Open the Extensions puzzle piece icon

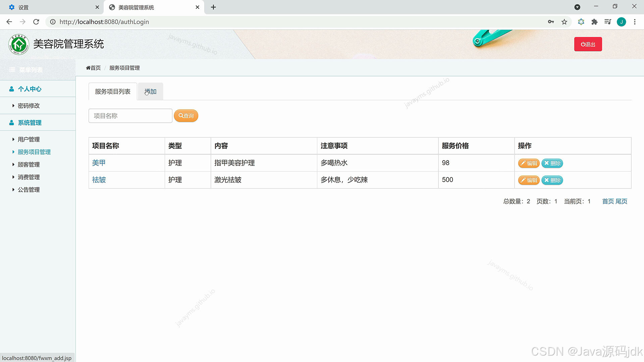pos(594,22)
